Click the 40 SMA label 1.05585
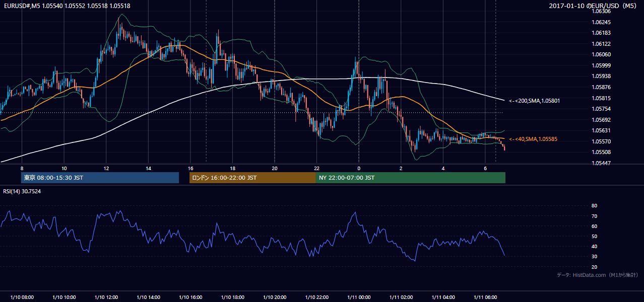This screenshot has height=302, width=644. coord(532,139)
